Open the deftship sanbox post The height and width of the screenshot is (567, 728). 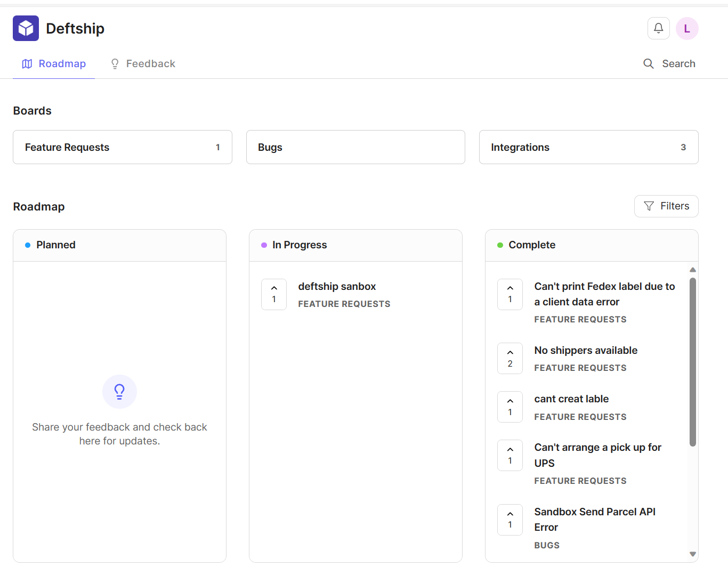click(337, 287)
